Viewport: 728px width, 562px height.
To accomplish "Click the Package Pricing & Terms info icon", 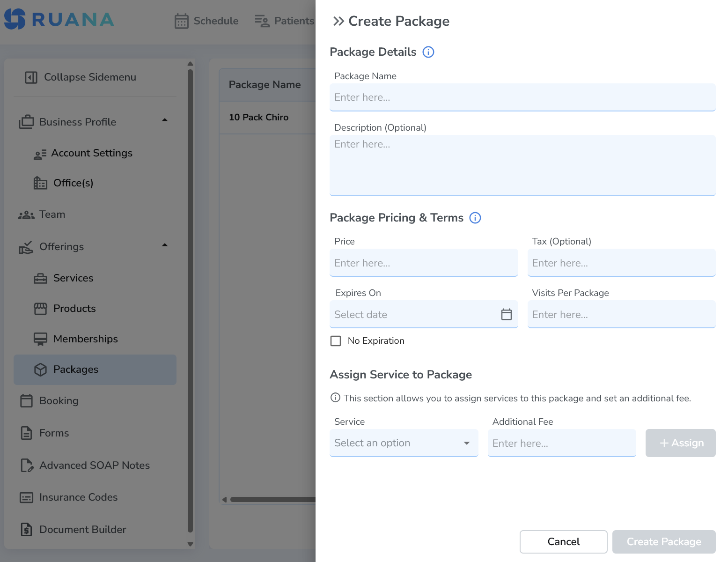I will point(475,218).
